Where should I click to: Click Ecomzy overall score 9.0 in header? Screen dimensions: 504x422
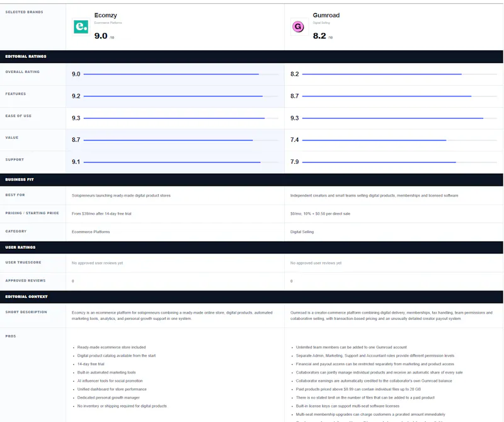[101, 36]
